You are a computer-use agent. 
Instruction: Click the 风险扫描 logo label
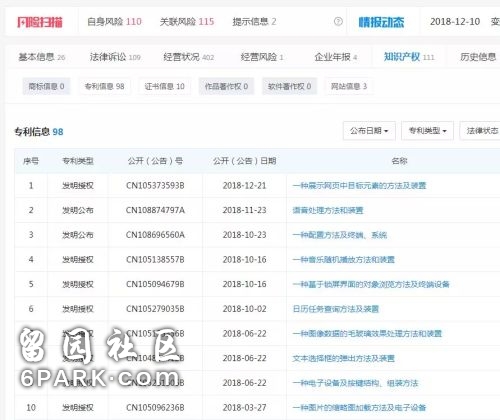pyautogui.click(x=40, y=22)
